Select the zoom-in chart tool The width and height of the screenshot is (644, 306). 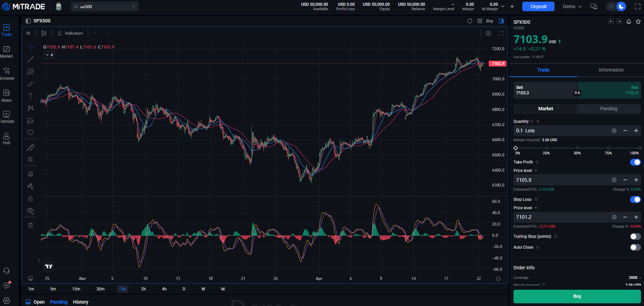(31, 159)
